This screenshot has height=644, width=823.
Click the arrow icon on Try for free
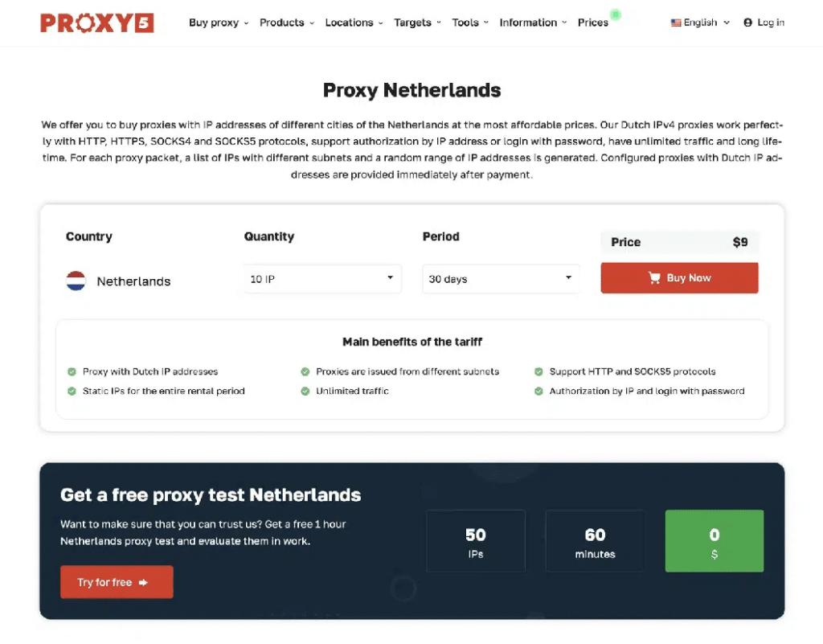point(143,582)
